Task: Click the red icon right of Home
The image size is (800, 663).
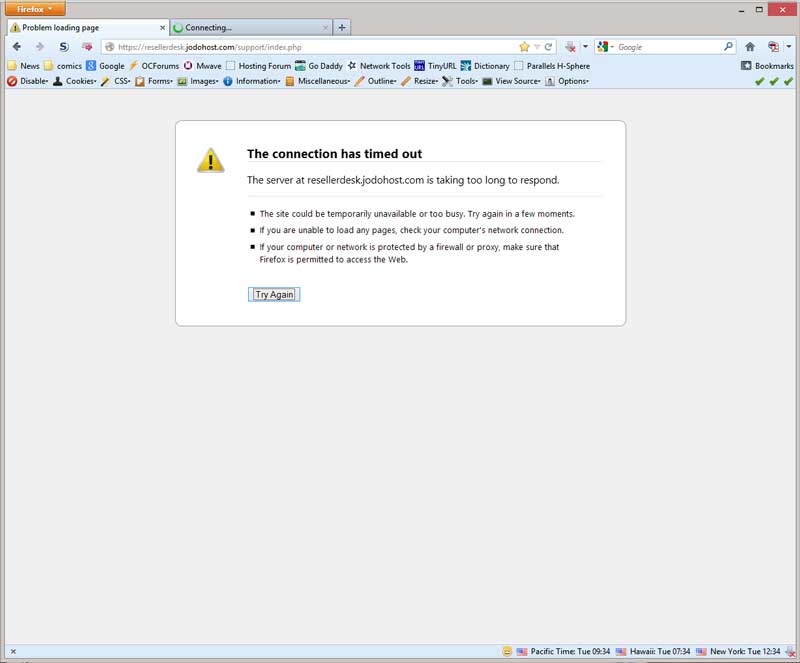Action: click(x=773, y=47)
